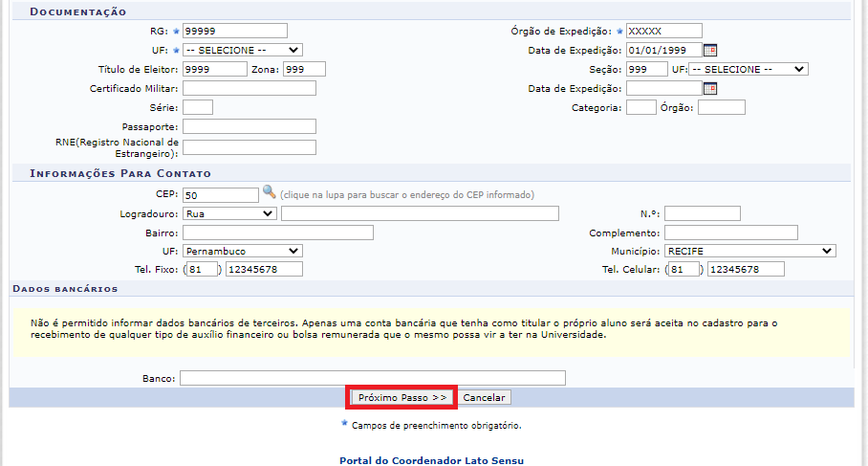Open the UF dropdown showing Pernambuco

242,251
